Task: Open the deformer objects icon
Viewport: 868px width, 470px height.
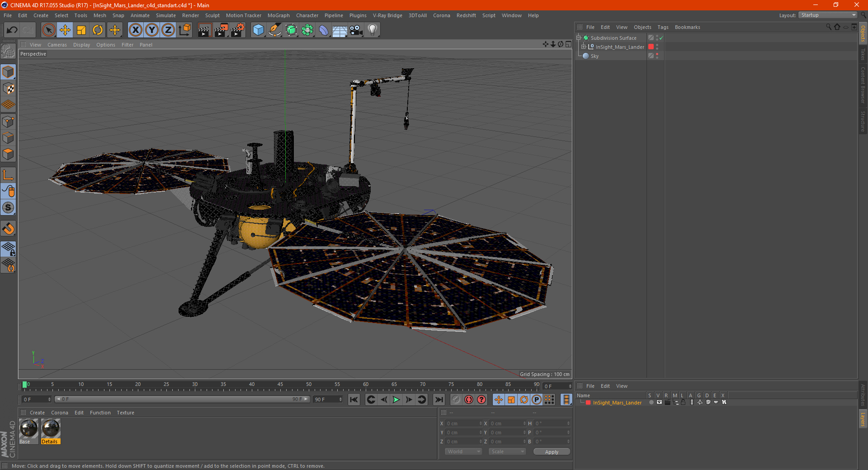Action: (324, 30)
